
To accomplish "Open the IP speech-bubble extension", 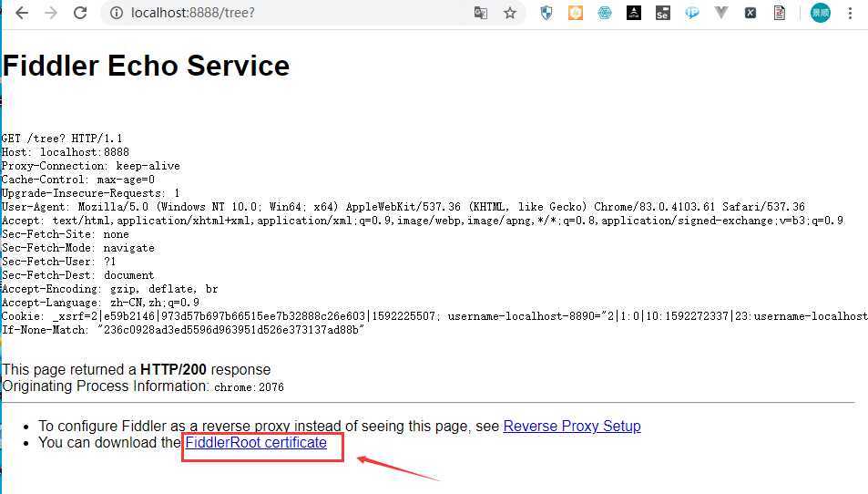I will [x=692, y=13].
